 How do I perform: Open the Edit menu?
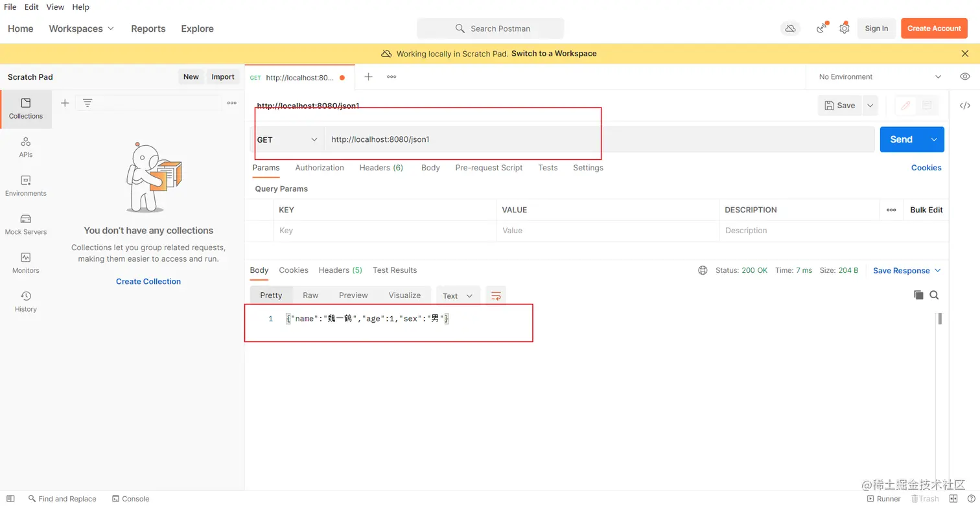tap(32, 7)
